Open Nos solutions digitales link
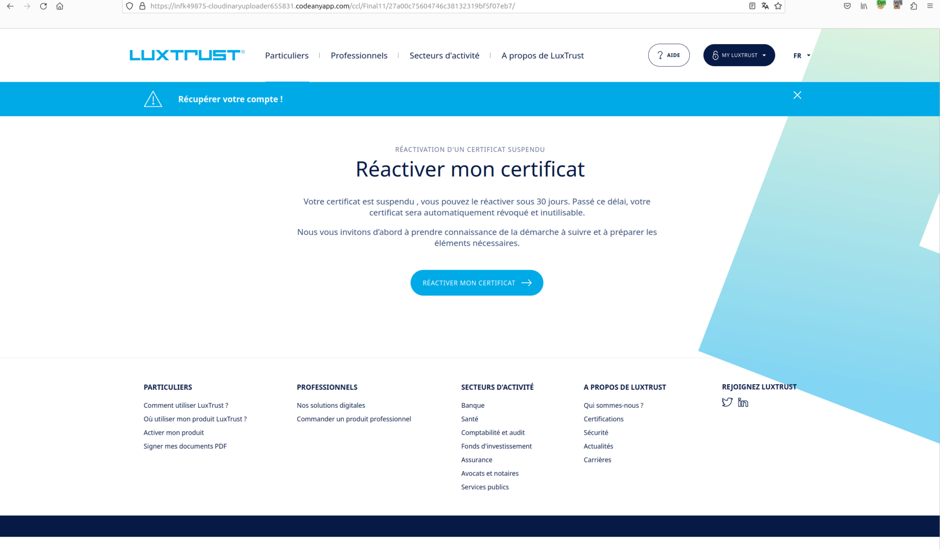This screenshot has height=560, width=940. click(x=331, y=405)
